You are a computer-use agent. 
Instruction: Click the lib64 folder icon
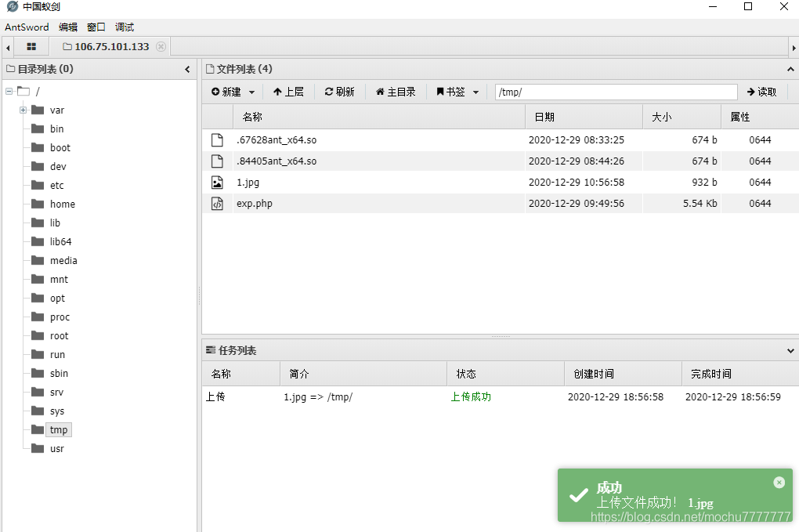38,241
